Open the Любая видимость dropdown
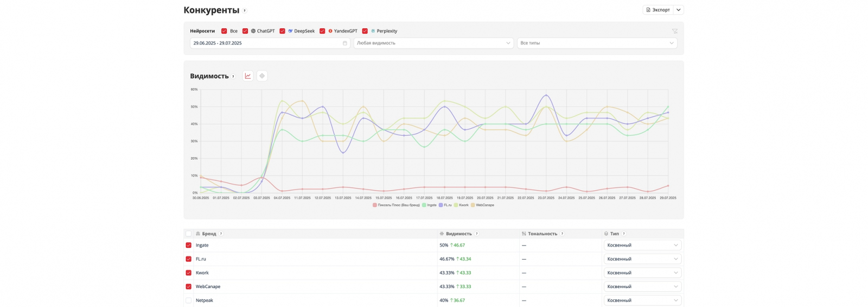Viewport: 868px width, 307px height. (433, 43)
